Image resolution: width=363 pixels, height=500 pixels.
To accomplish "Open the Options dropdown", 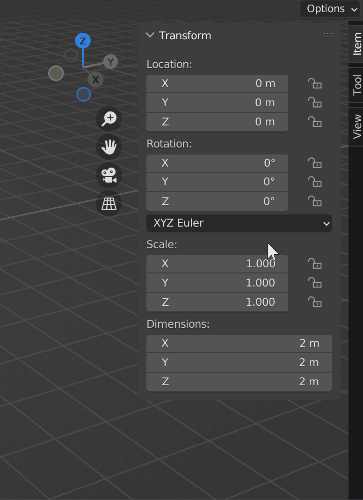I will pyautogui.click(x=331, y=9).
